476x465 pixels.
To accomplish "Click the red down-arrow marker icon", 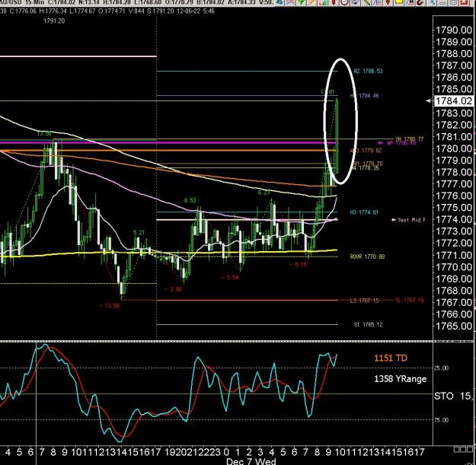I will (x=388, y=2).
